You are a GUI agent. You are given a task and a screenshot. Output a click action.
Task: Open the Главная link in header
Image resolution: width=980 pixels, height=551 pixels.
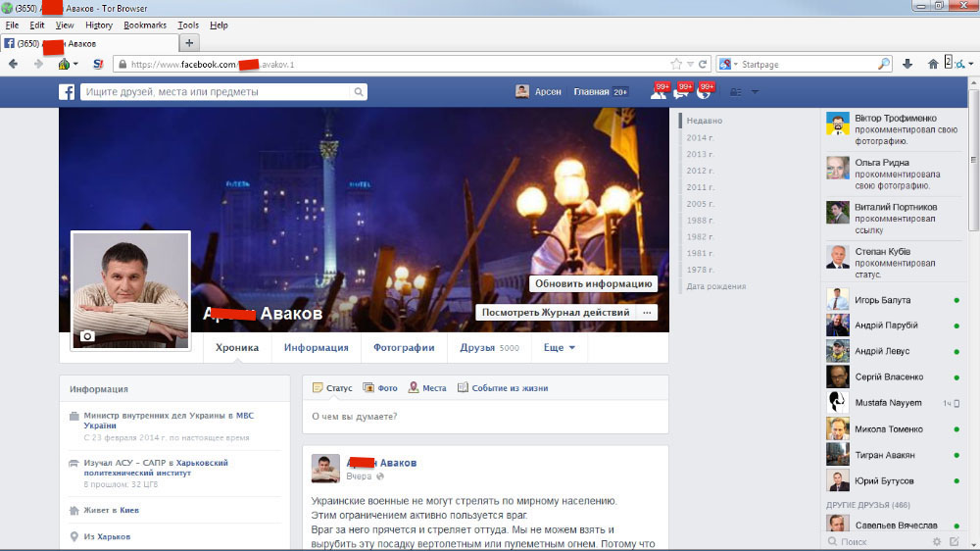point(591,92)
